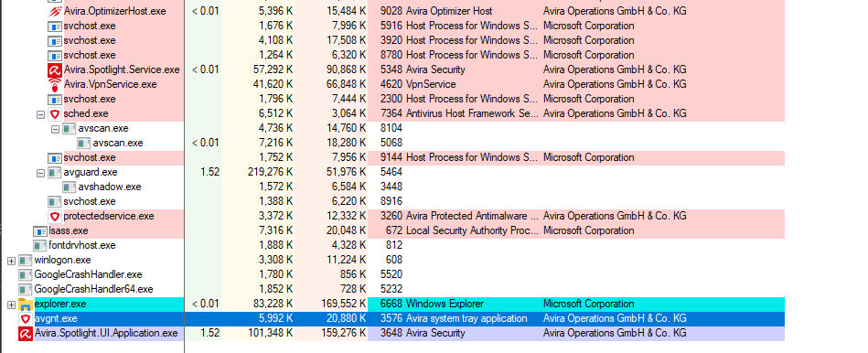
Task: Select the Windows Explorer description cell
Action: (445, 304)
